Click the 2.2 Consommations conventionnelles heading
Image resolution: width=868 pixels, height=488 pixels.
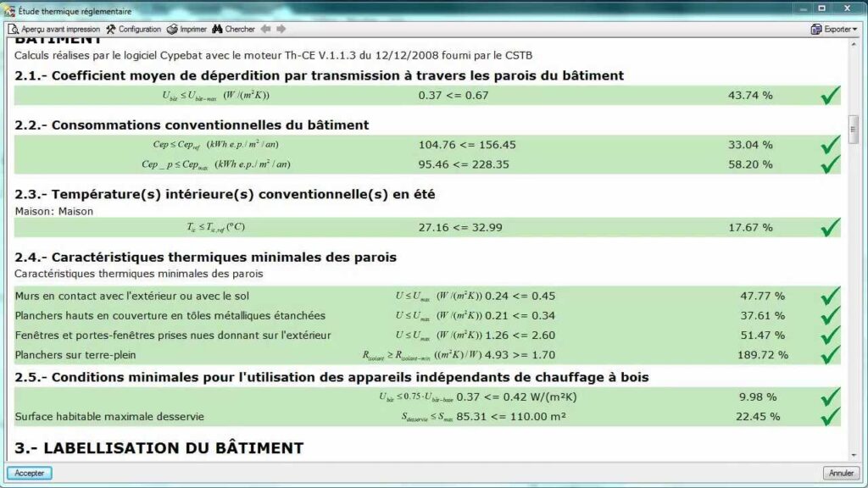coord(192,125)
